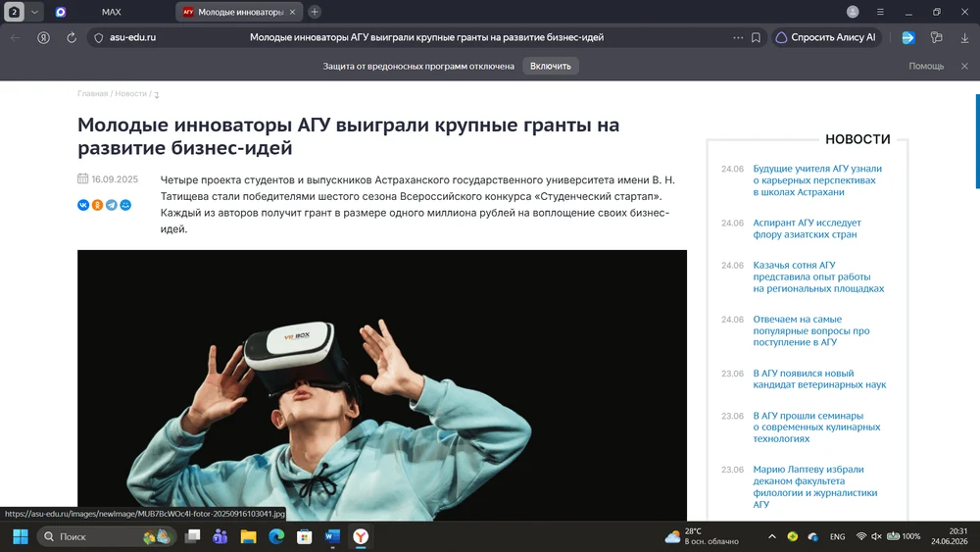Close the Молодые инноваторы tab
Viewport: 980px width, 552px height.
coord(292,12)
